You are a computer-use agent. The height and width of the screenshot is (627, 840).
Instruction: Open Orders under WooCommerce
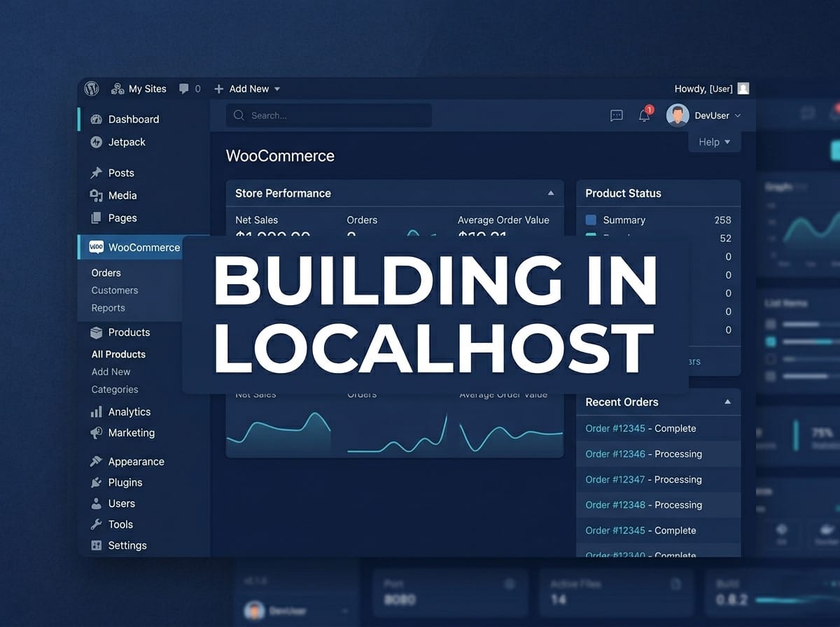click(106, 273)
